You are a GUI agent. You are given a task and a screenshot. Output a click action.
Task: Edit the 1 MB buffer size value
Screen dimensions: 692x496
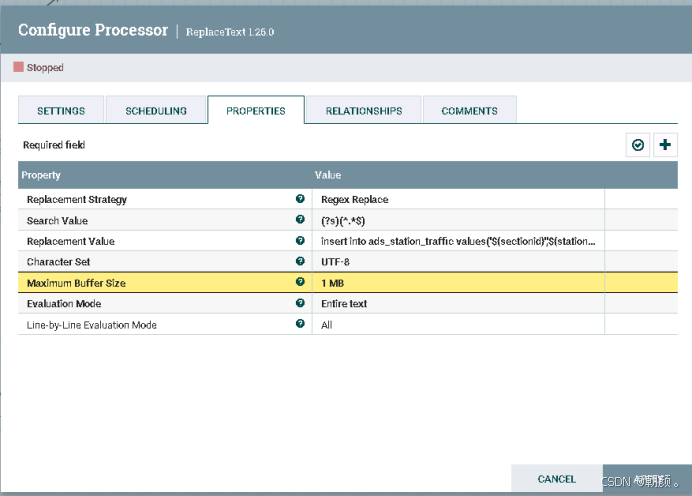click(x=458, y=283)
